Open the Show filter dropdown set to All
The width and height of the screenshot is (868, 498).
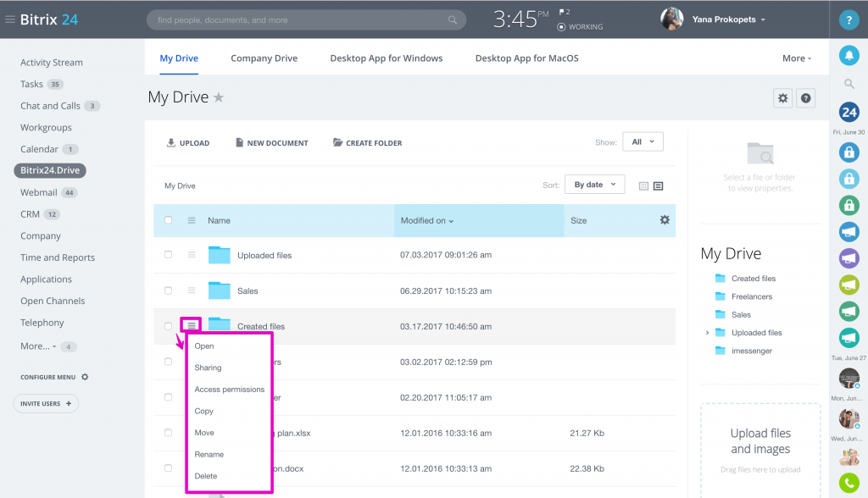click(x=643, y=141)
